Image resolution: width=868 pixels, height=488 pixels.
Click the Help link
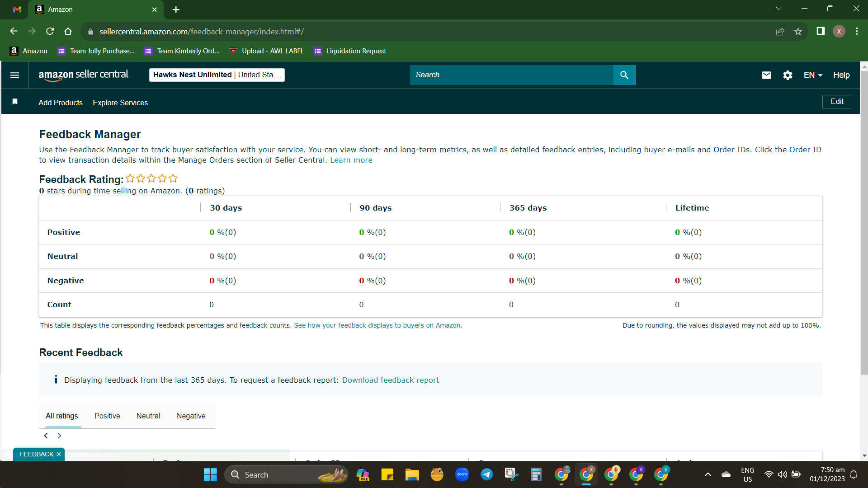click(841, 75)
